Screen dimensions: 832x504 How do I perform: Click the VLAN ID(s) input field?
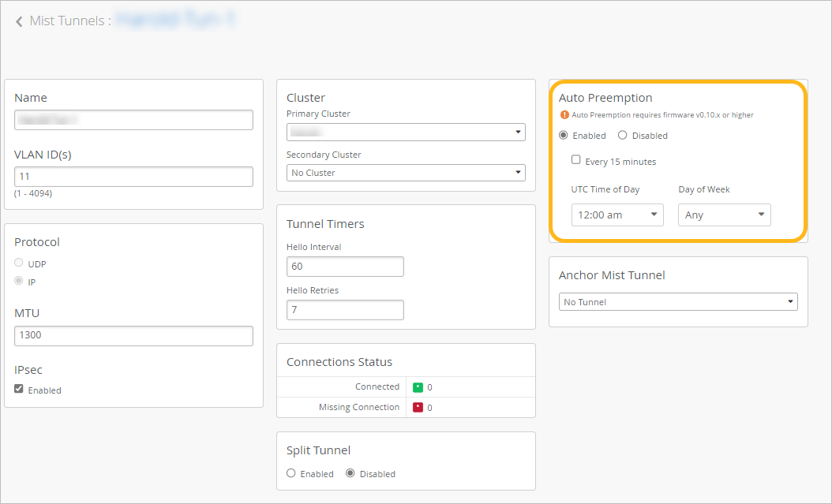(x=133, y=177)
